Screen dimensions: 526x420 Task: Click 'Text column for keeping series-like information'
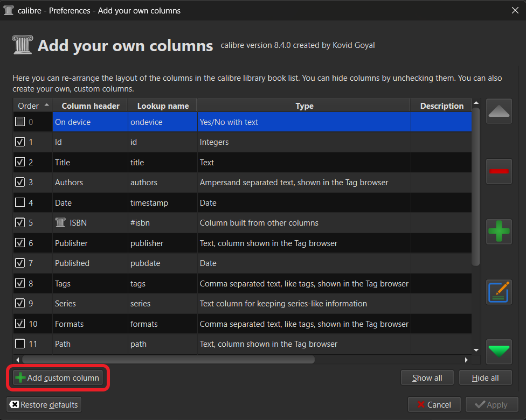tap(304, 303)
